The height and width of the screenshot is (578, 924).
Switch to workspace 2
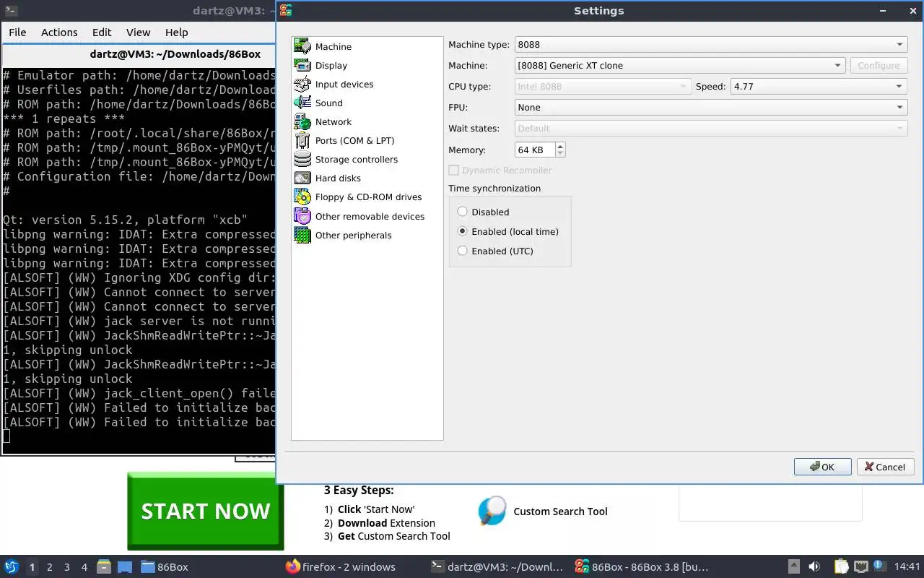click(50, 567)
